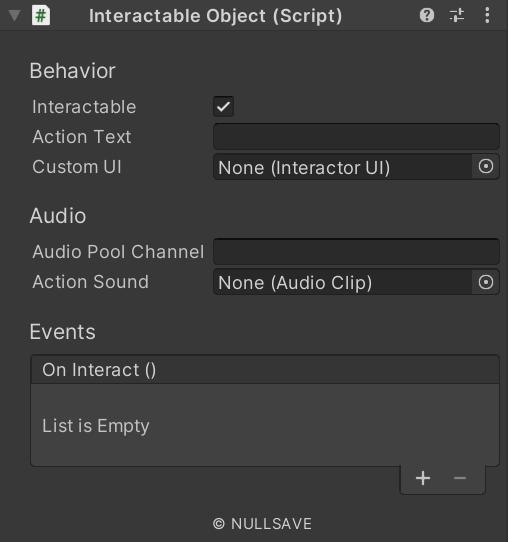Click the Audio Pool Channel label
Screen dimensions: 508x542
[x=118, y=252]
